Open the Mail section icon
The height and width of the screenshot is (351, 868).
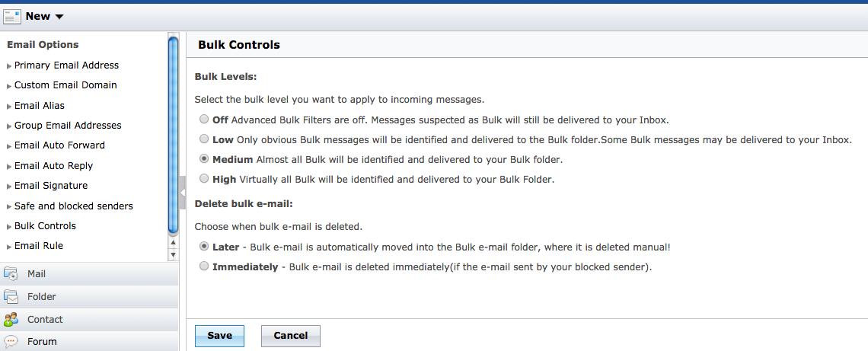(x=11, y=274)
